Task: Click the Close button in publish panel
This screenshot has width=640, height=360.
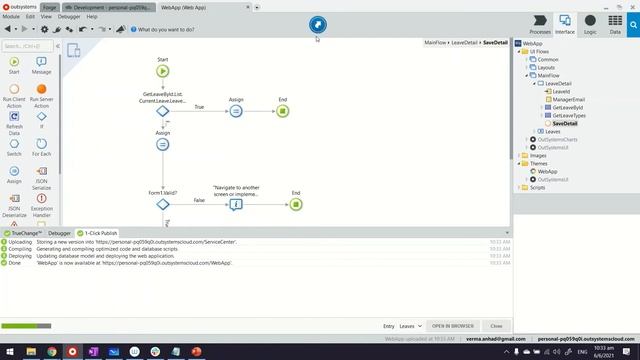Action: (x=496, y=326)
